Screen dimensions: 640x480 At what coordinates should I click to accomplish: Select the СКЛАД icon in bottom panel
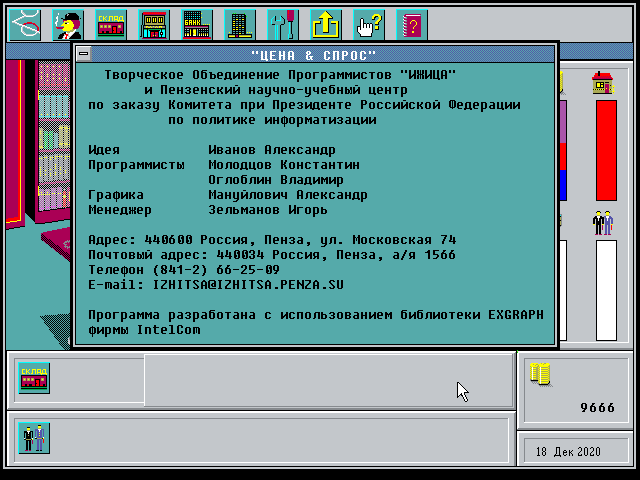34,378
